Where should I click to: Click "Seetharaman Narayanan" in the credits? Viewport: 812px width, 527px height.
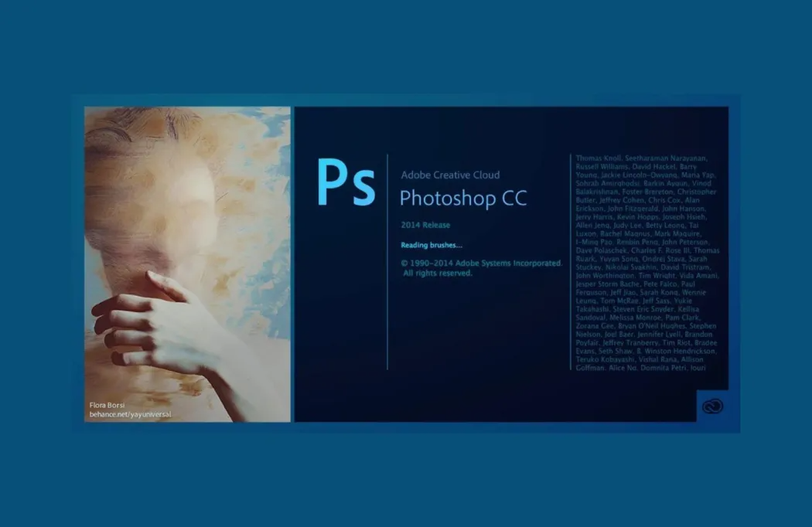click(x=665, y=158)
